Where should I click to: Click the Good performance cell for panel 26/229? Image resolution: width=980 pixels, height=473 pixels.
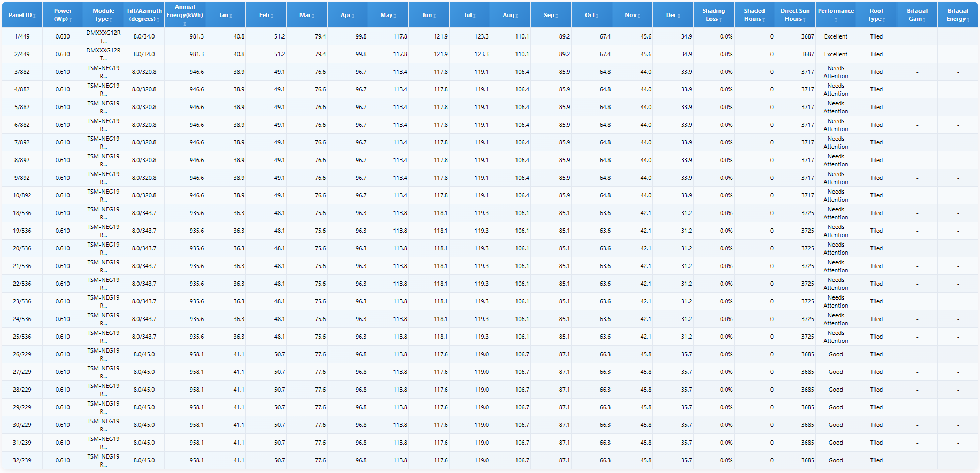coord(836,354)
